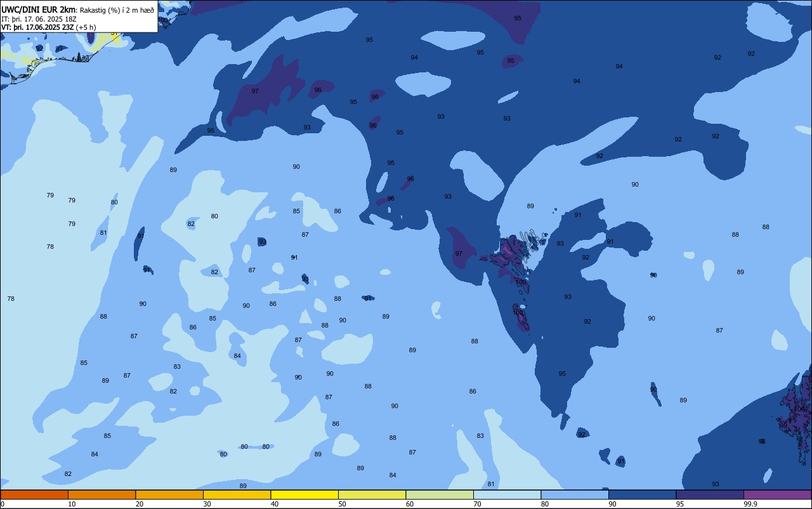812x509 pixels.
Task: Click the '(+5 h)' forecast offset text
Action: click(86, 27)
